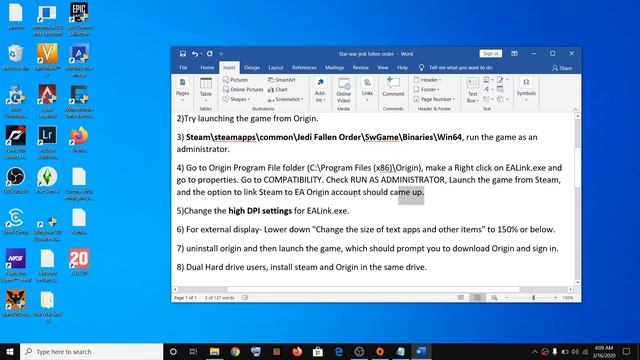Image resolution: width=640 pixels, height=360 pixels.
Task: Insert a Comment from the ribbon
Action: click(393, 88)
